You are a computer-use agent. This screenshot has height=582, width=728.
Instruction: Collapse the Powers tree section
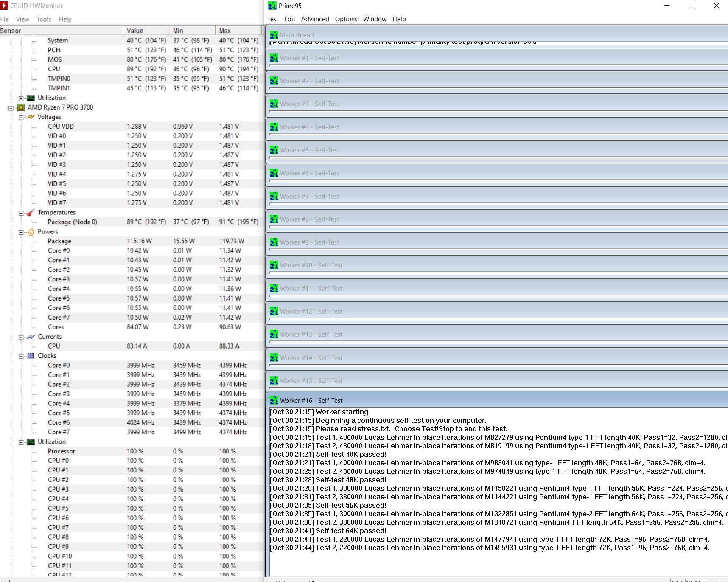(21, 232)
